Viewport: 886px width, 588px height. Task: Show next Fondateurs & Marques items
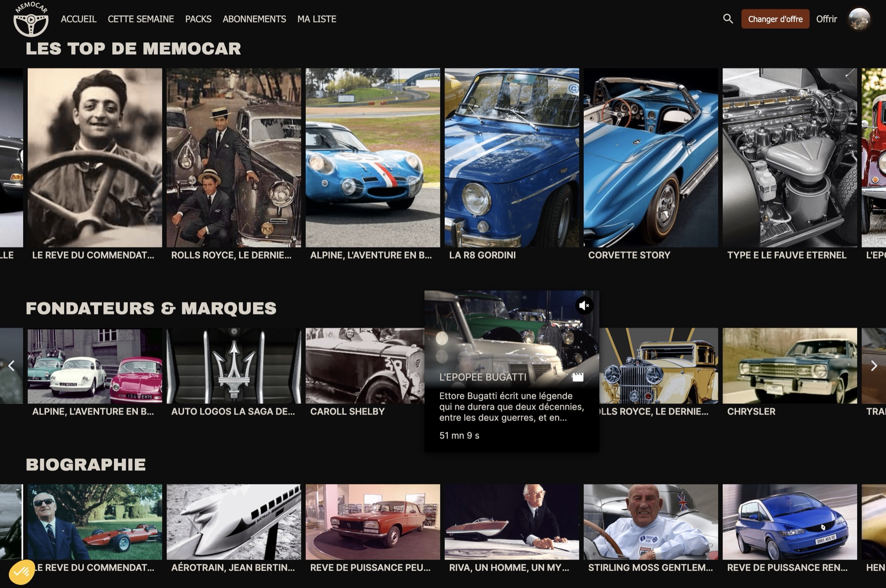[874, 366]
